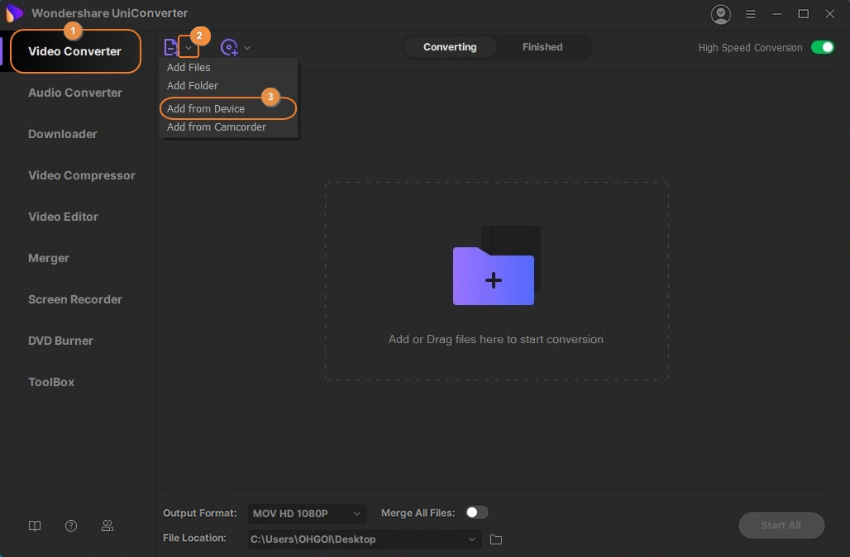The image size is (850, 557).
Task: Open the user account profile icon
Action: pyautogui.click(x=720, y=14)
